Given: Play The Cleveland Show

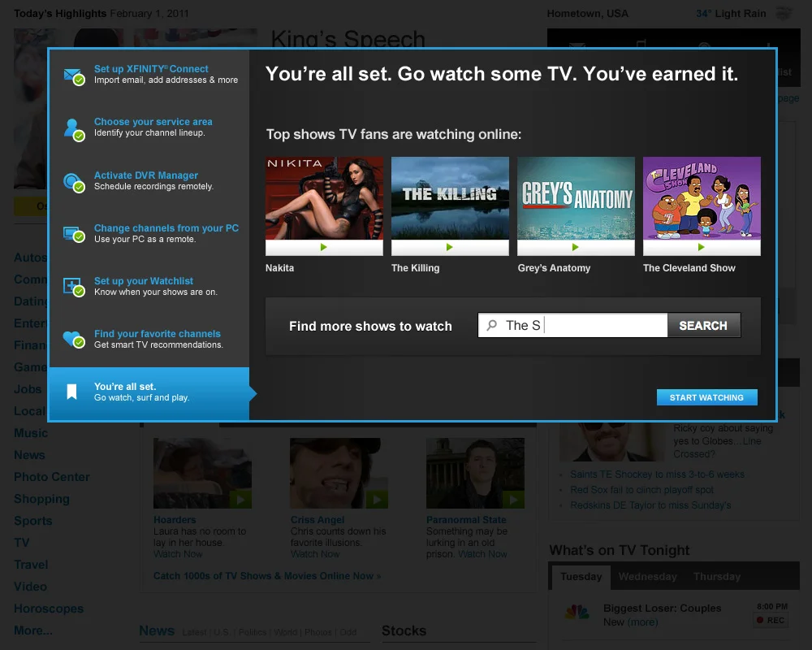Looking at the screenshot, I should pos(702,247).
